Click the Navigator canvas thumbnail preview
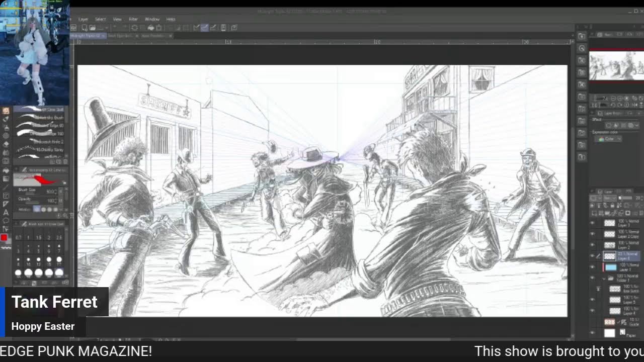The image size is (644, 362). click(x=616, y=65)
